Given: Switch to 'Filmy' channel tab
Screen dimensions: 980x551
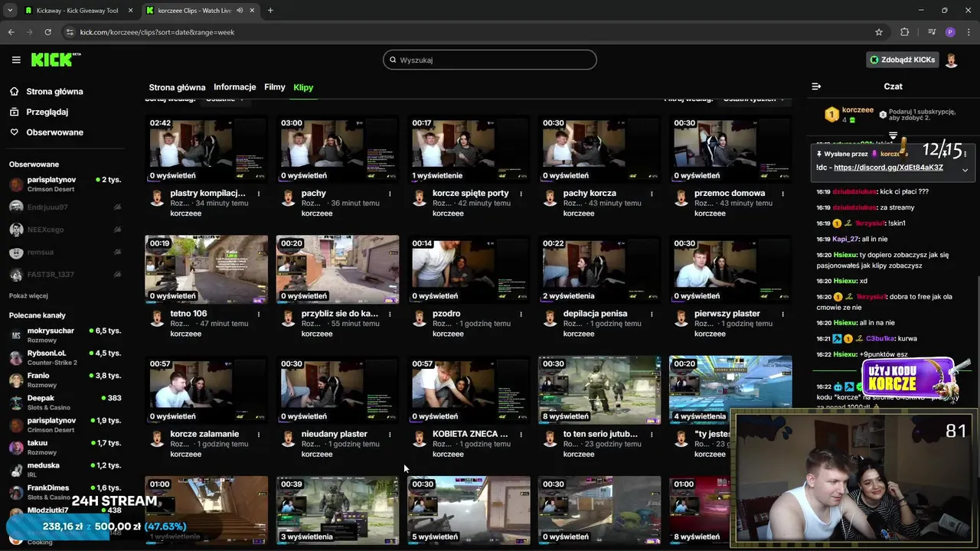Looking at the screenshot, I should coord(275,87).
